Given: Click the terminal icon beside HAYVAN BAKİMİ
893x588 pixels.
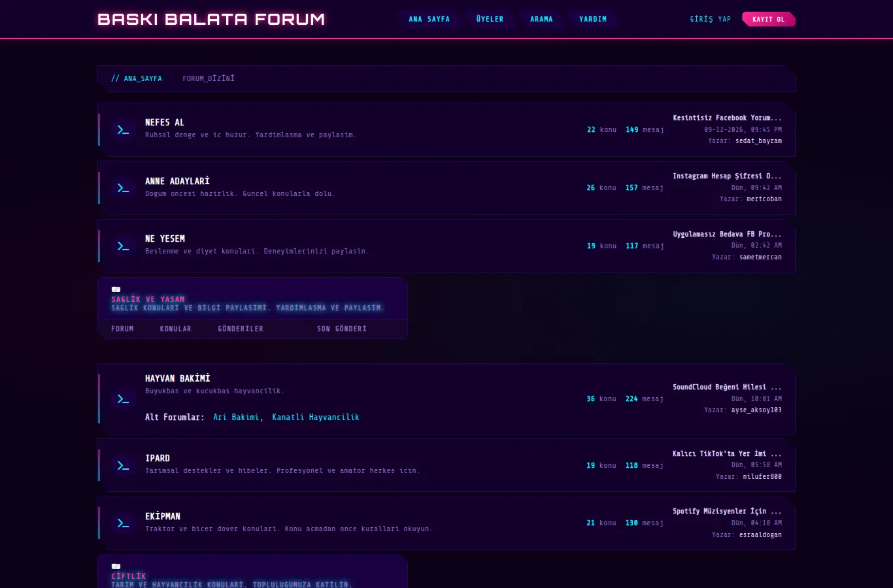Looking at the screenshot, I should (123, 399).
